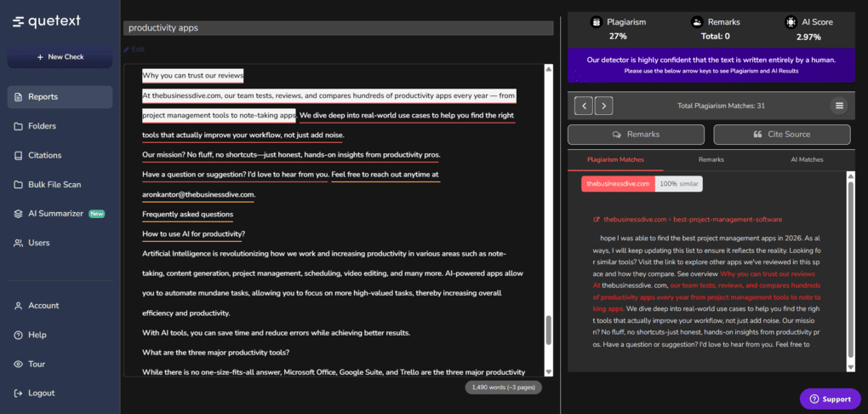Start a New Check
868x414 pixels.
[60, 57]
